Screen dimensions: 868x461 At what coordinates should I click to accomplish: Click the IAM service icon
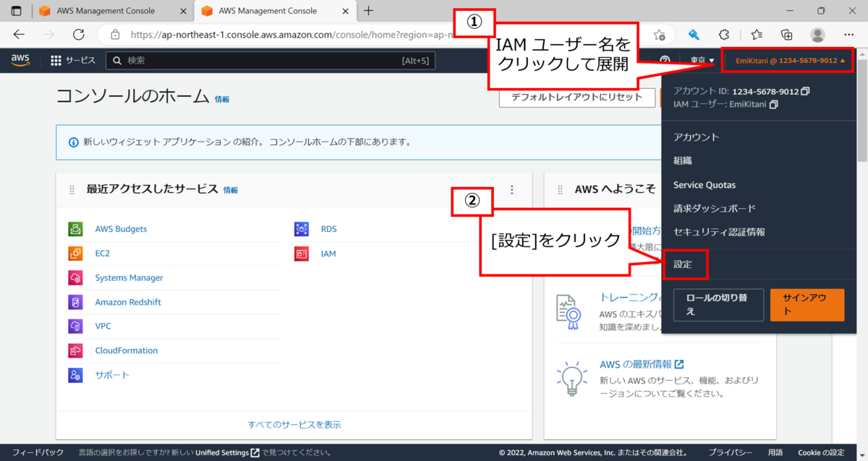point(302,254)
